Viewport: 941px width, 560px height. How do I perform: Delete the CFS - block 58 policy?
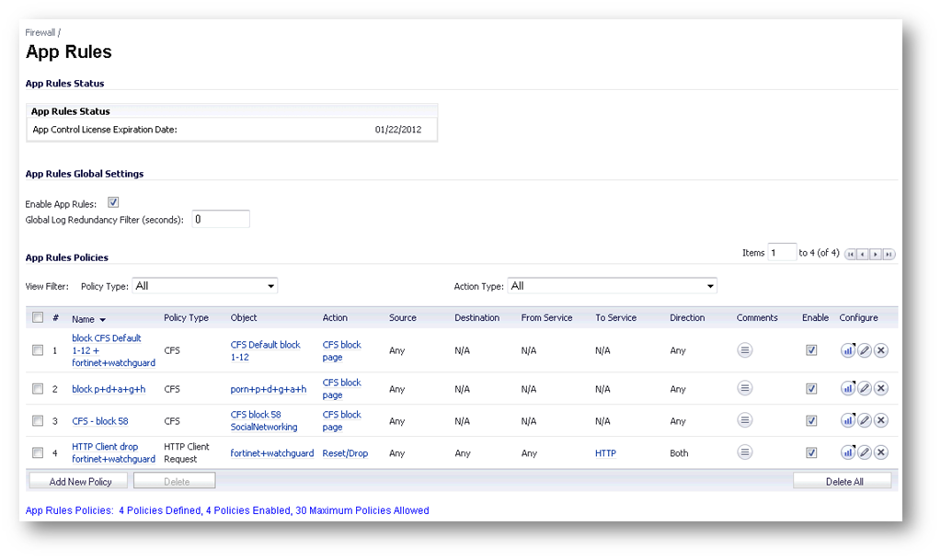coord(880,420)
